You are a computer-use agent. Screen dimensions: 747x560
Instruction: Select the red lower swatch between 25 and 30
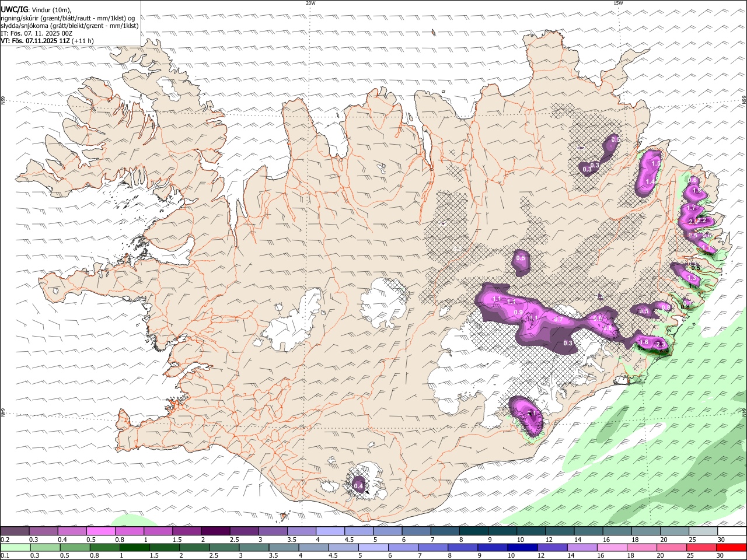[x=702, y=547]
